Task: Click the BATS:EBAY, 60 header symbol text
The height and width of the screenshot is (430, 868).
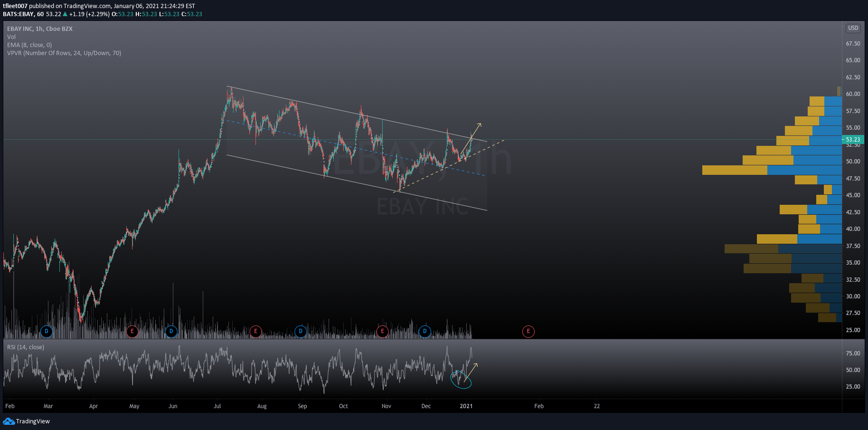Action: click(x=23, y=14)
